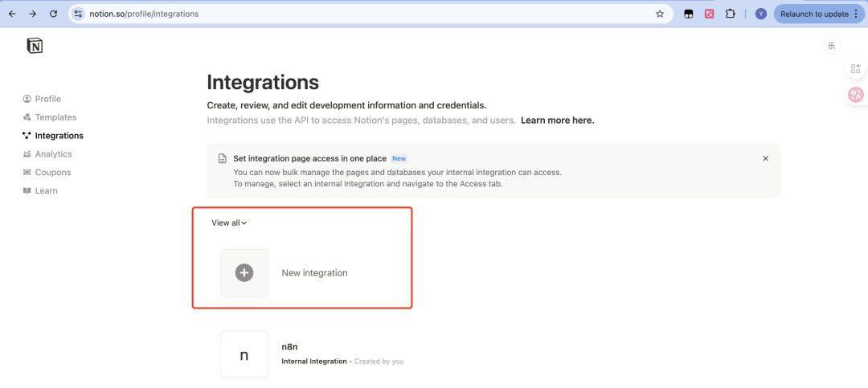Click the pink translate extension icon in toolbar
Image resolution: width=868 pixels, height=388 pixels.
tap(709, 14)
